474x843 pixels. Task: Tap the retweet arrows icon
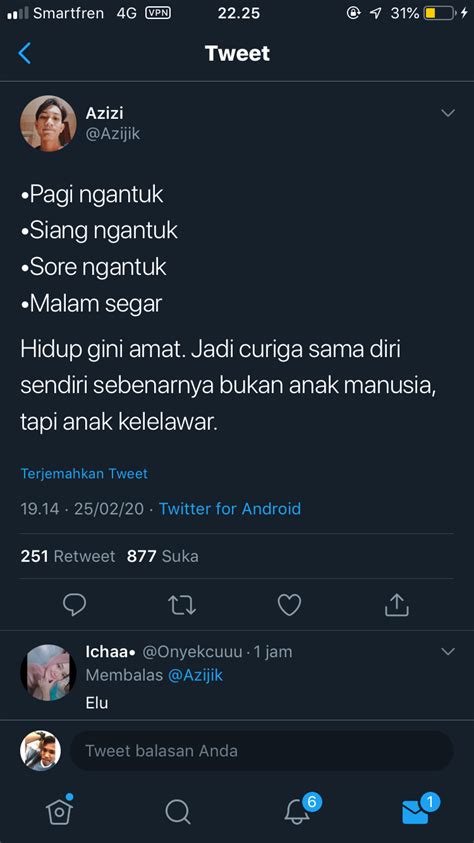[182, 605]
